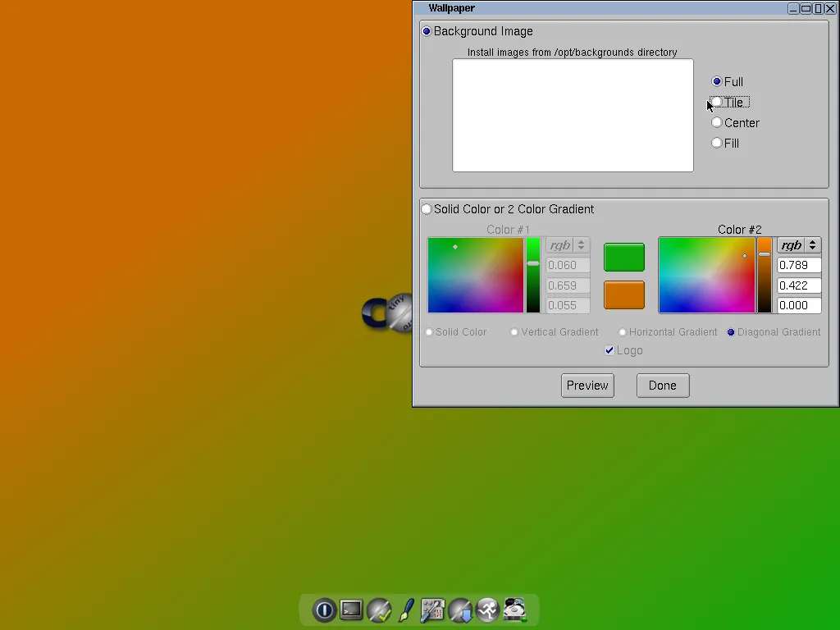
Task: Click the Done button
Action: tap(663, 386)
